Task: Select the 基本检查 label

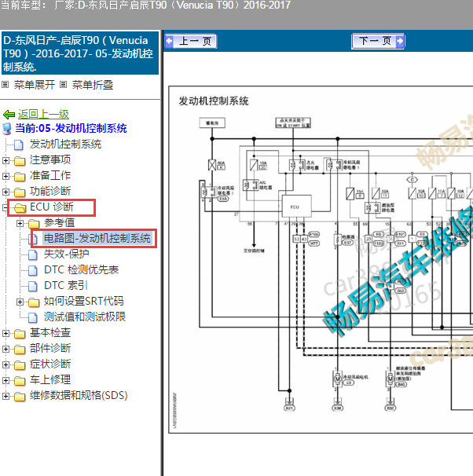Action: coord(50,333)
